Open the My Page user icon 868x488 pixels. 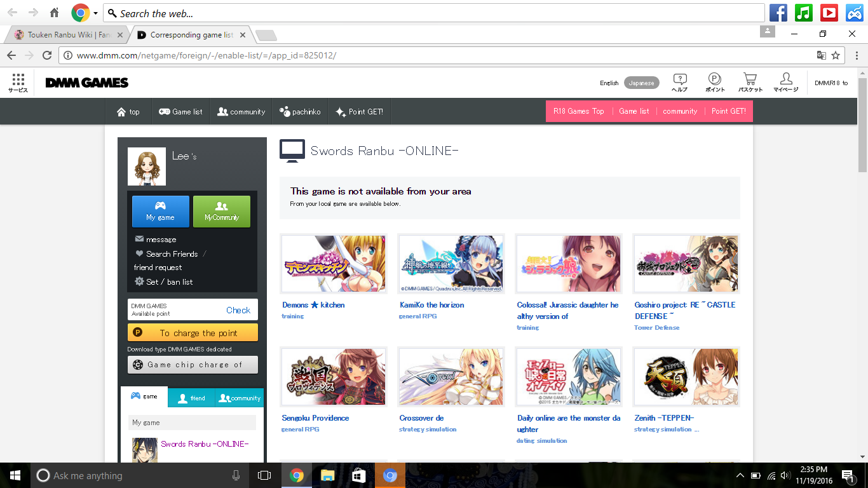785,79
